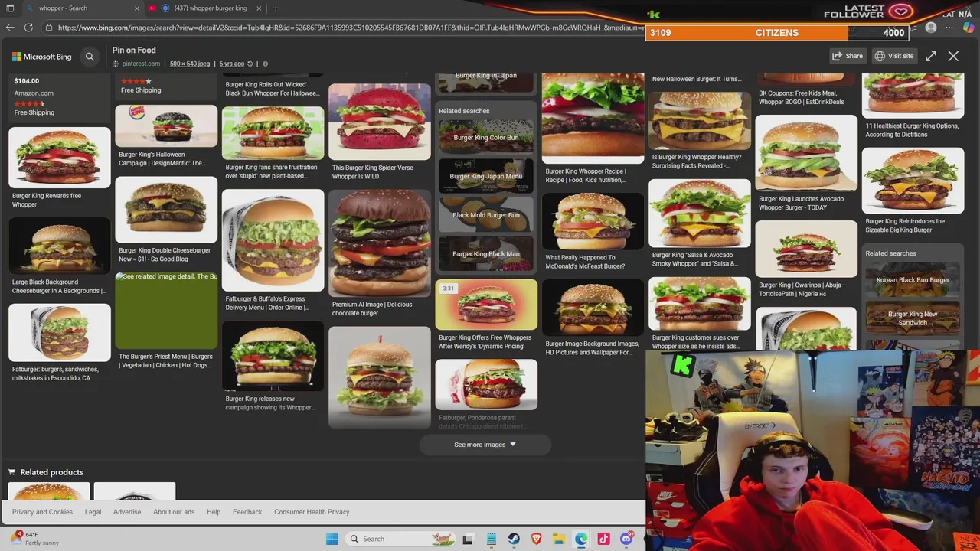The width and height of the screenshot is (980, 551).
Task: Open 'Burger King customer sues over Whopper size' image
Action: click(x=700, y=304)
